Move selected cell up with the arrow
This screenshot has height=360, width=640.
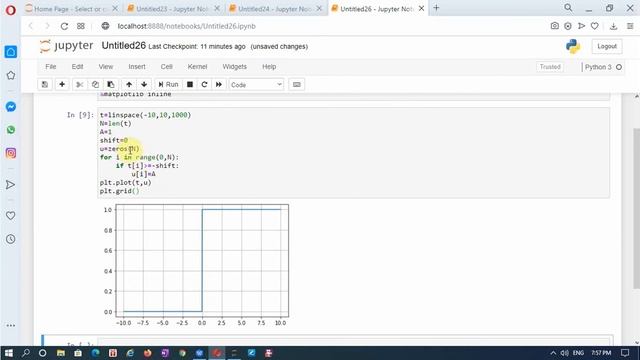129,84
